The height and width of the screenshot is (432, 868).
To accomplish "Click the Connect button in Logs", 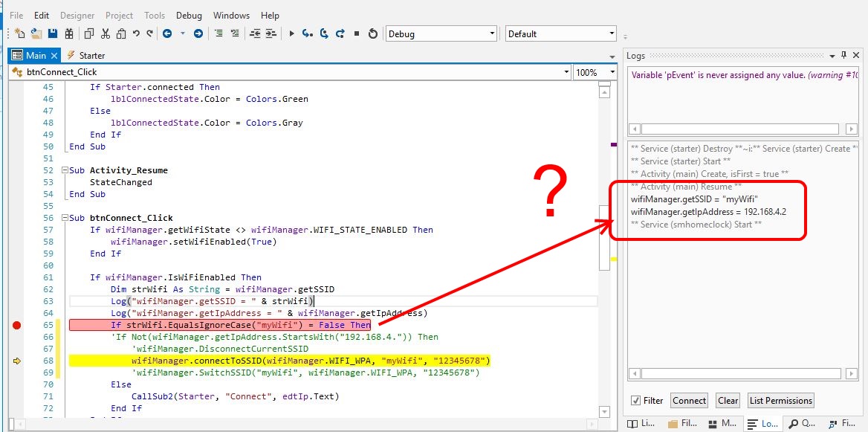I will click(x=689, y=401).
